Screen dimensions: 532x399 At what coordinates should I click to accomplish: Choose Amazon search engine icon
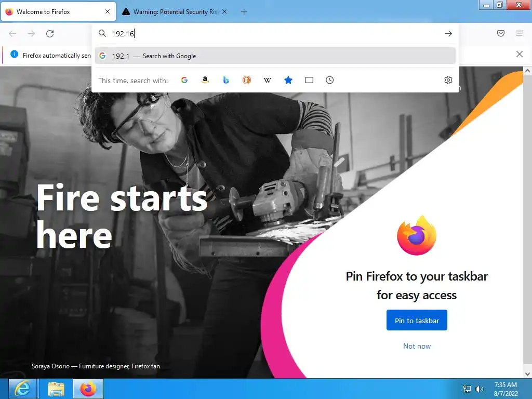pyautogui.click(x=205, y=80)
